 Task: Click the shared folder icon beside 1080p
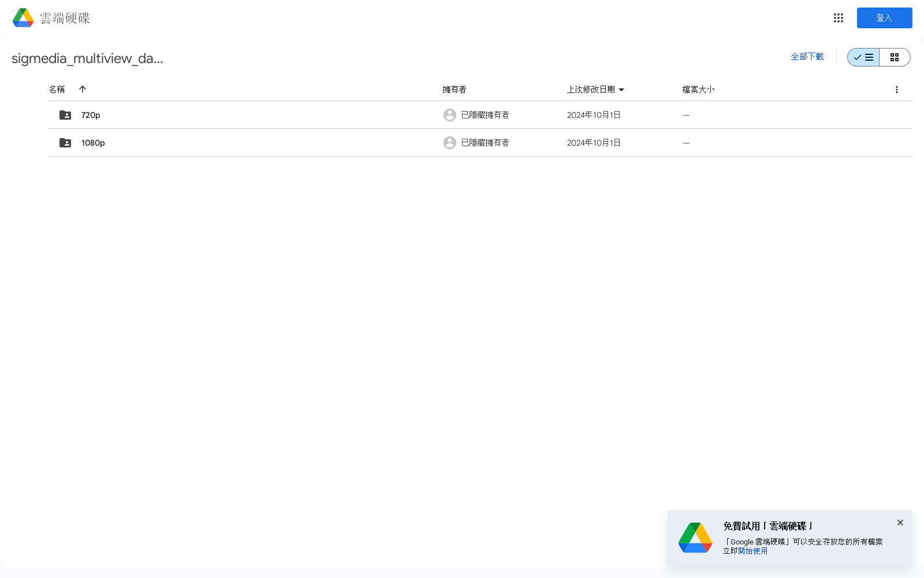tap(65, 142)
